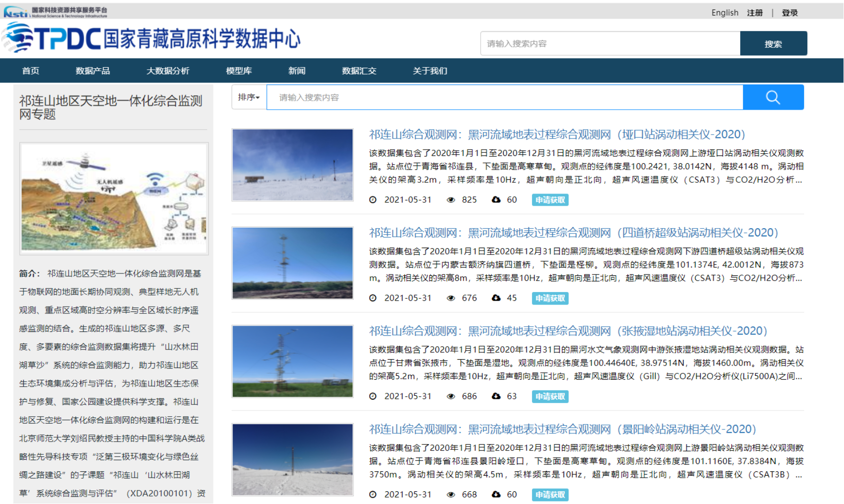Open the 张掖湿地站 tower thumbnail image
Screen dimensions: 844x504
[293, 361]
